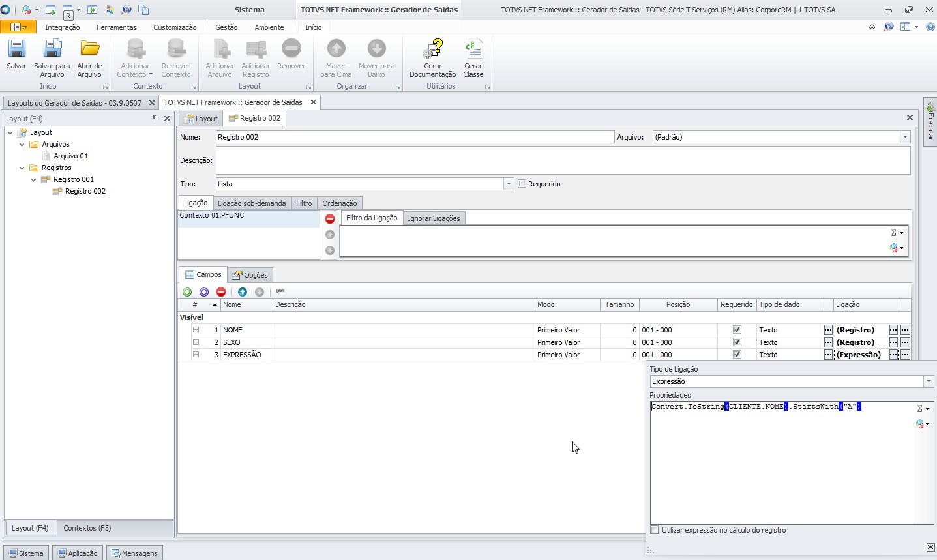Switch to Ligação sob-demanda tab
The image size is (937, 560).
[252, 203]
